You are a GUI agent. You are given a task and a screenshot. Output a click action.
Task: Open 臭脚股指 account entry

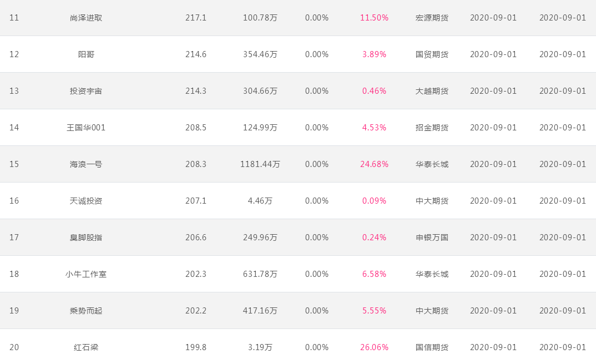86,237
